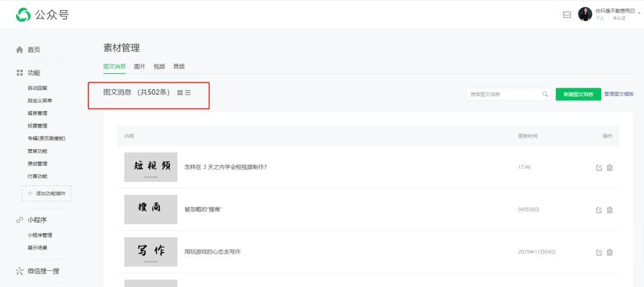The height and width of the screenshot is (287, 644).
Task: Switch to the 音频 tab
Action: [x=179, y=66]
